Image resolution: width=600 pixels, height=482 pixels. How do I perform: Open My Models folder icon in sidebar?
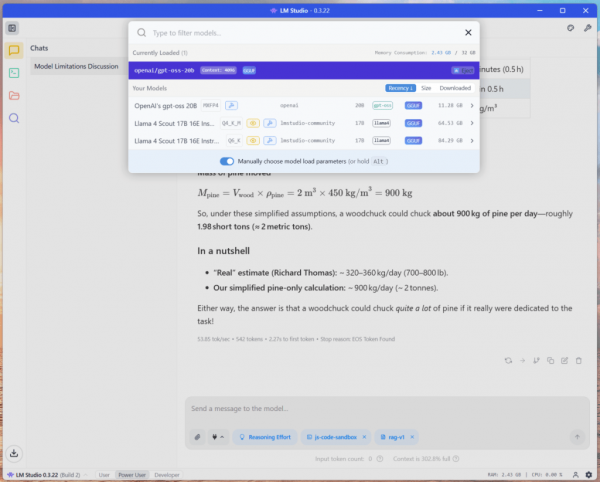click(x=14, y=96)
